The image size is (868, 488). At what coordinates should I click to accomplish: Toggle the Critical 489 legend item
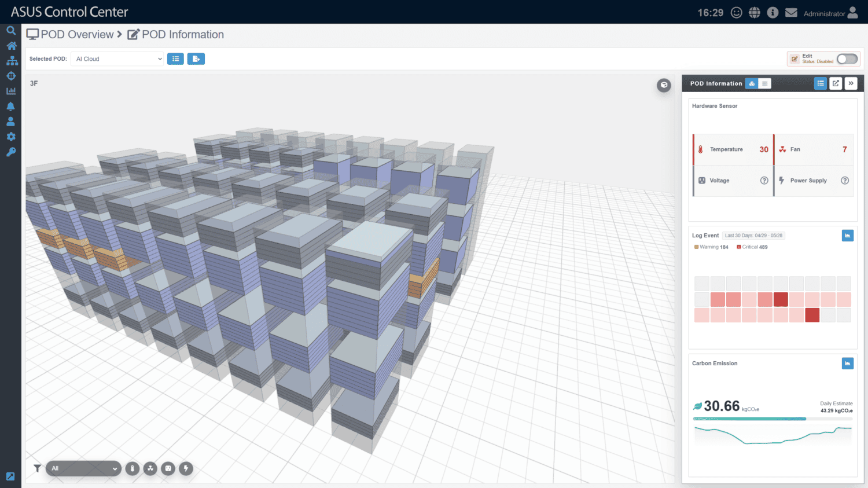752,247
